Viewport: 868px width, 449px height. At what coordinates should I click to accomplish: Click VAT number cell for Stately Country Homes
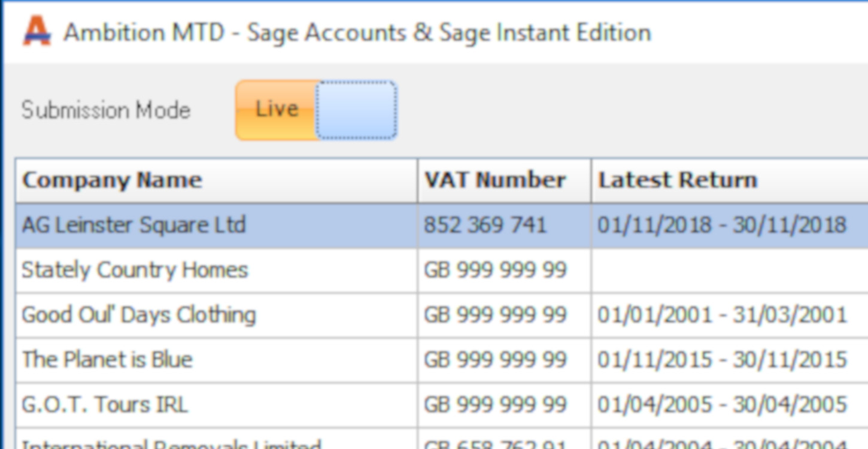(x=495, y=270)
